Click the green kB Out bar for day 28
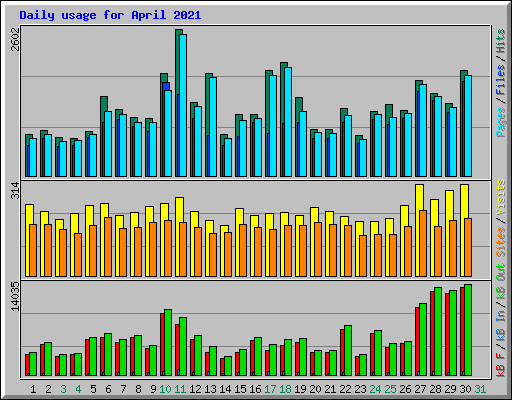 (438, 331)
